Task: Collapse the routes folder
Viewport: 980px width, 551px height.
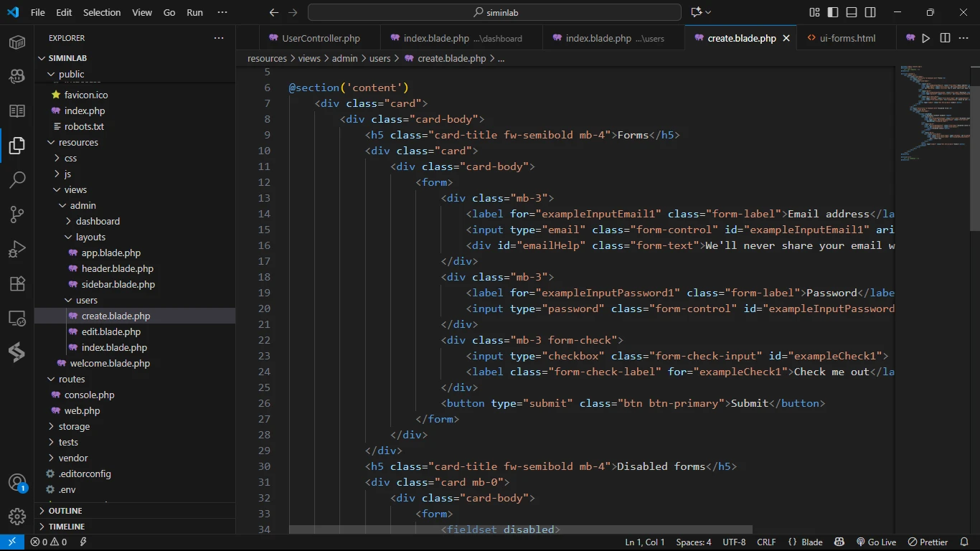Action: [x=71, y=379]
